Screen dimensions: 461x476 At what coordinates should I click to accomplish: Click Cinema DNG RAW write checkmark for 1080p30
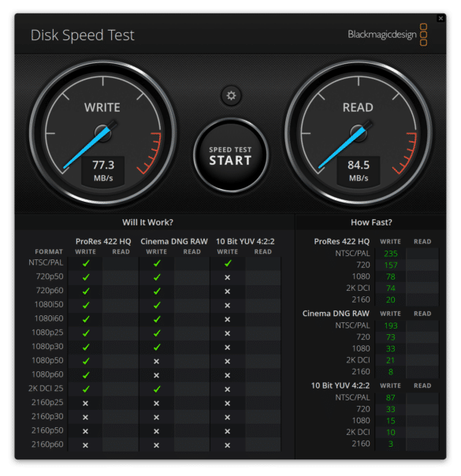(157, 347)
